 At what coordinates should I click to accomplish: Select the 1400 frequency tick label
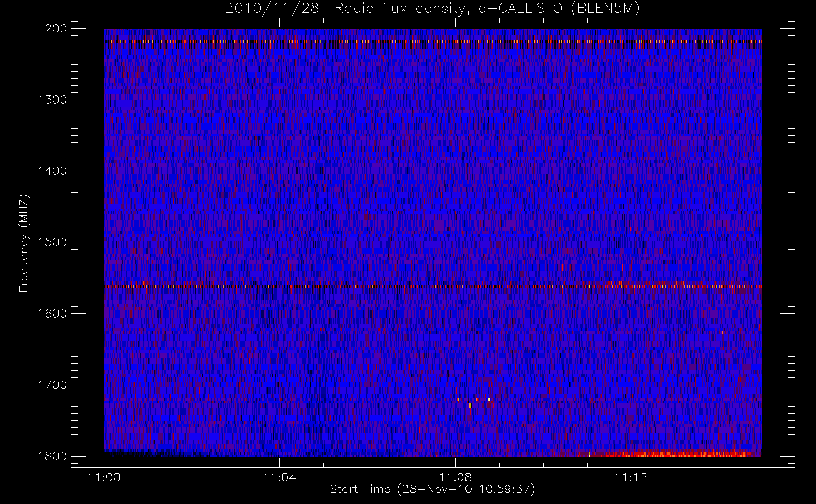click(x=52, y=171)
